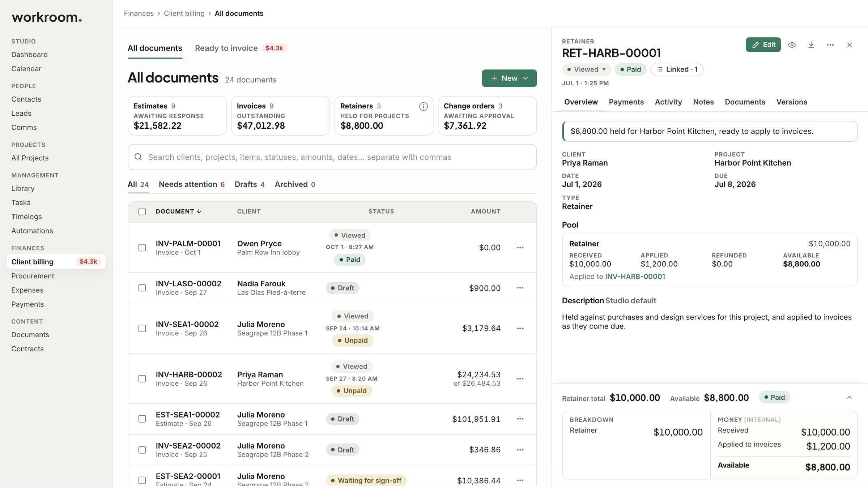Open the New document dropdown

(509, 78)
